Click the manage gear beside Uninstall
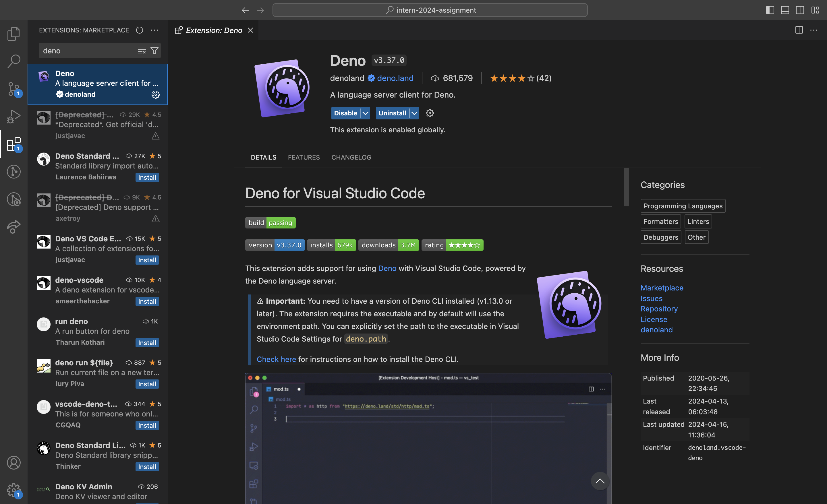Image resolution: width=827 pixels, height=504 pixels. pyautogui.click(x=430, y=113)
